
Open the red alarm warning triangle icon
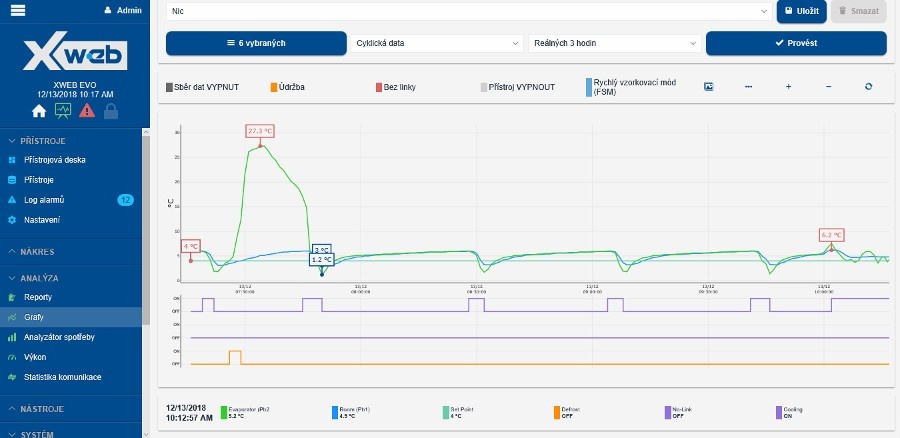[87, 111]
